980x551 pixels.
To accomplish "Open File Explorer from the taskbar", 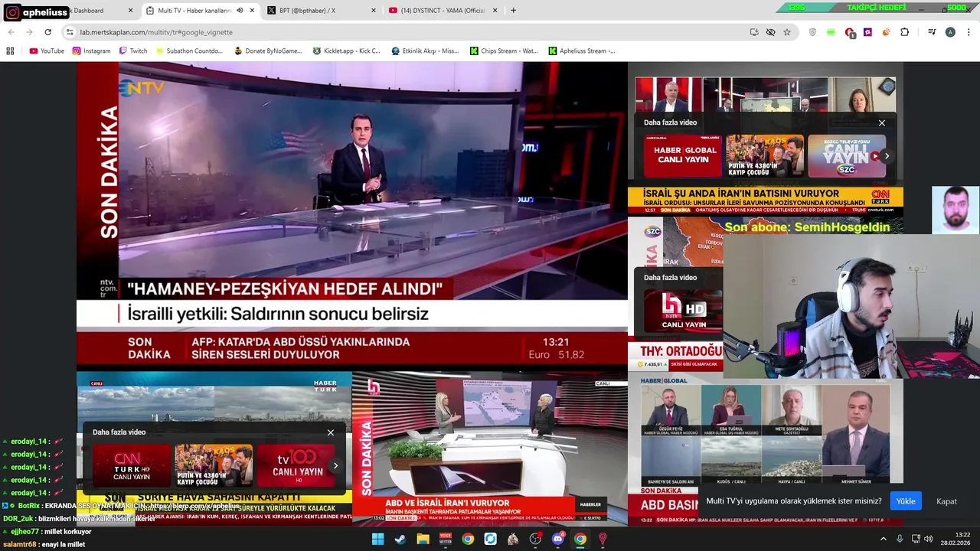I will click(423, 539).
